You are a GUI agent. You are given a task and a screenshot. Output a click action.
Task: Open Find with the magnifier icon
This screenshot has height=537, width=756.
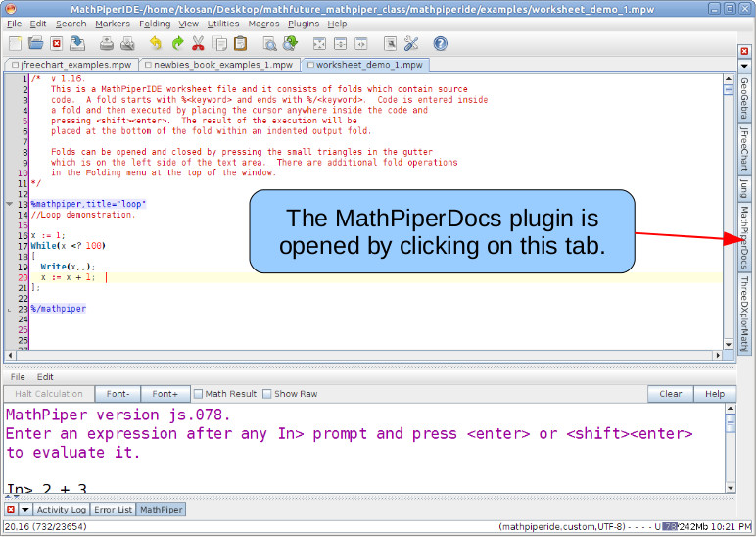pyautogui.click(x=269, y=44)
